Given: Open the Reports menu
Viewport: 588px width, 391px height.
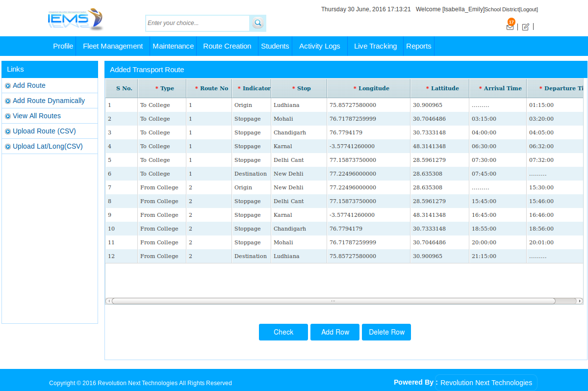Looking at the screenshot, I should point(418,46).
